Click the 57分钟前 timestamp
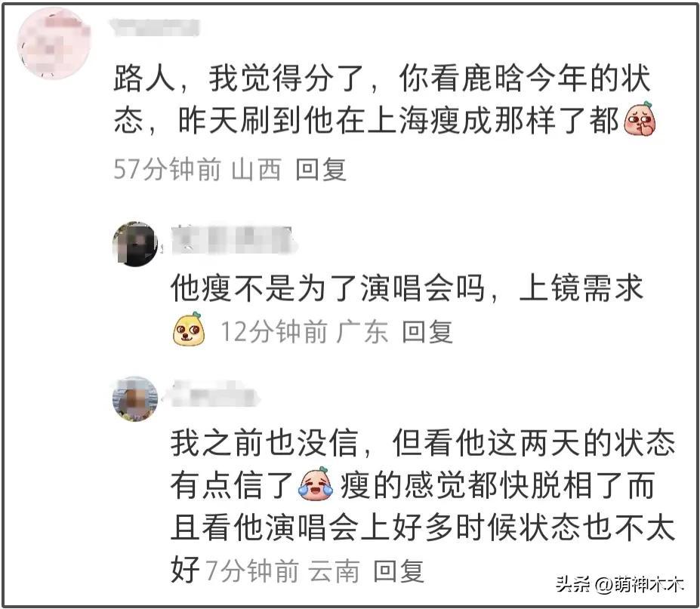700x609 pixels. (x=168, y=170)
